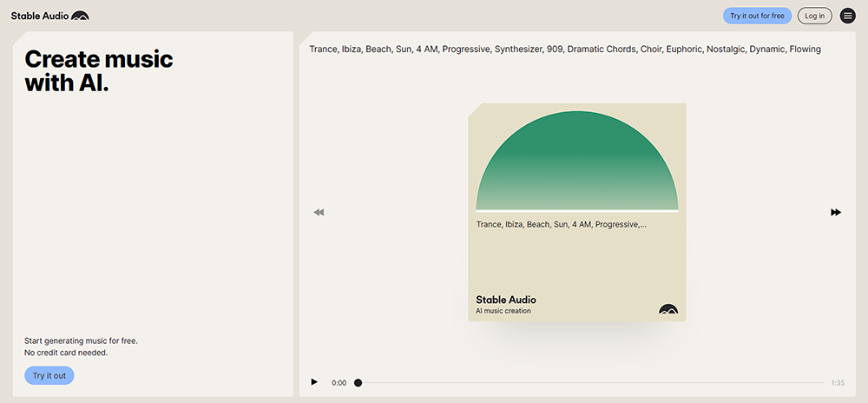Click the Stable Audio logo on album card
Screen dimensions: 868x403
pyautogui.click(x=667, y=308)
